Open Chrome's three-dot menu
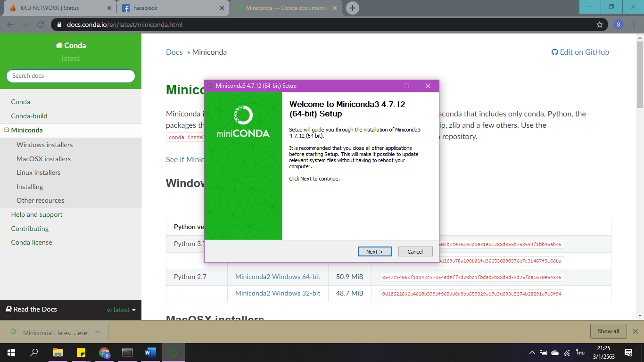Image resolution: width=644 pixels, height=362 pixels. pyautogui.click(x=635, y=25)
